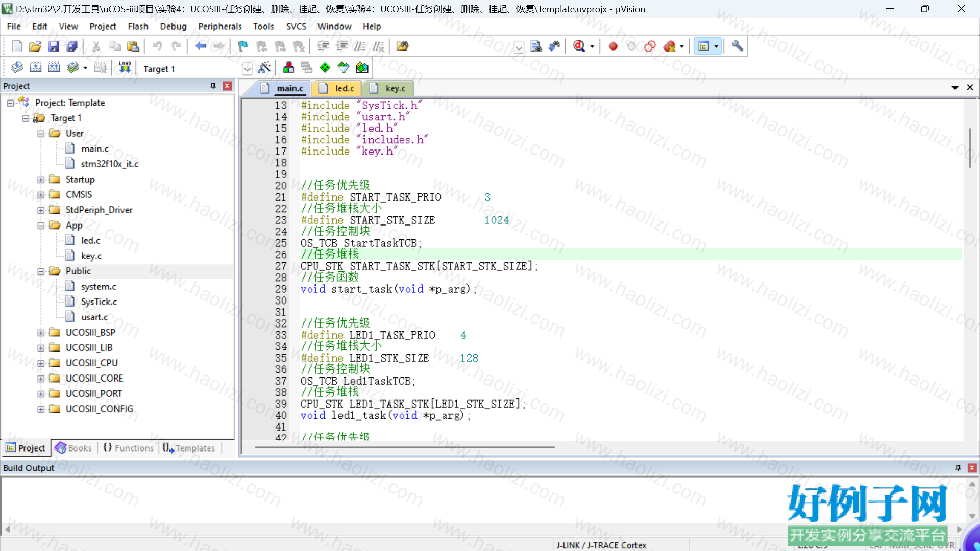Screen dimensions: 980x551
Task: Open the debug session dropdown arrow
Action: point(592,46)
